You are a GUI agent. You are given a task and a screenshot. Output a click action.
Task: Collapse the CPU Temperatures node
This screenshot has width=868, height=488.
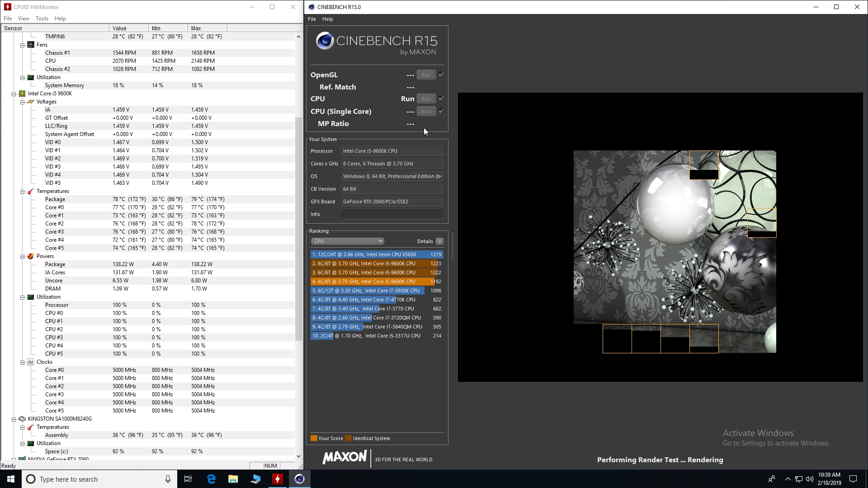click(22, 192)
